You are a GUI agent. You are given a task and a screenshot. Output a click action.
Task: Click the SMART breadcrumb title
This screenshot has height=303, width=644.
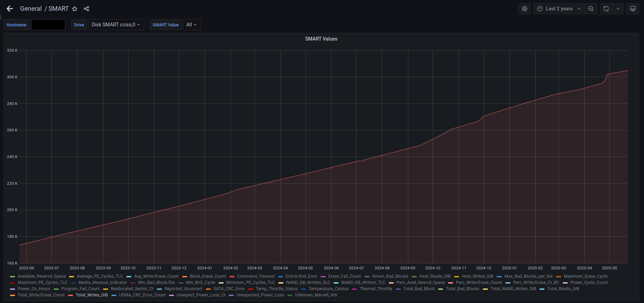click(x=58, y=9)
